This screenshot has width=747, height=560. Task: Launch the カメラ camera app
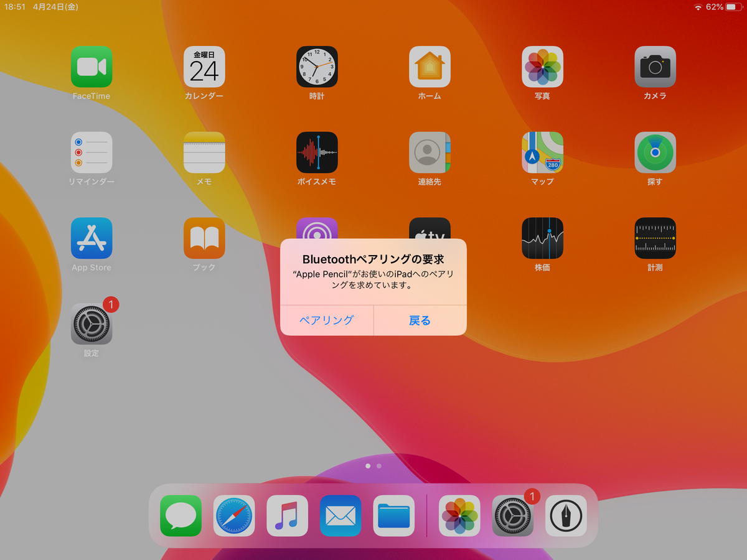(x=655, y=67)
